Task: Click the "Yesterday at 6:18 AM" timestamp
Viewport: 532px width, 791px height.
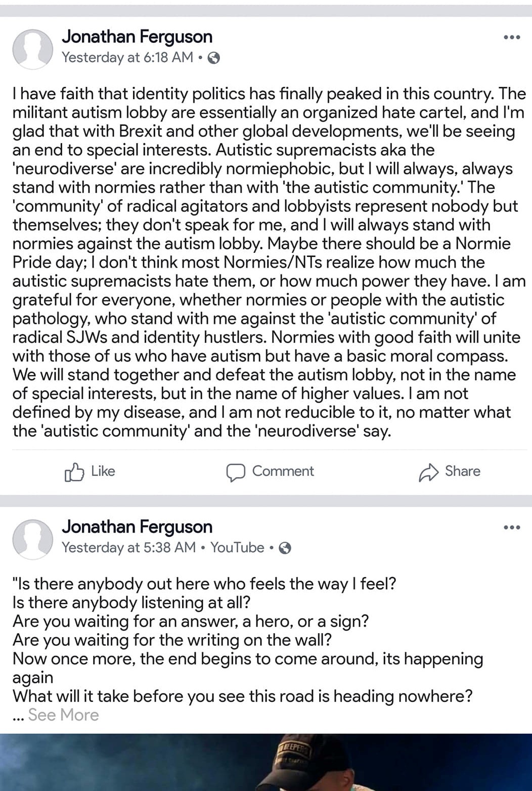Action: tap(127, 58)
